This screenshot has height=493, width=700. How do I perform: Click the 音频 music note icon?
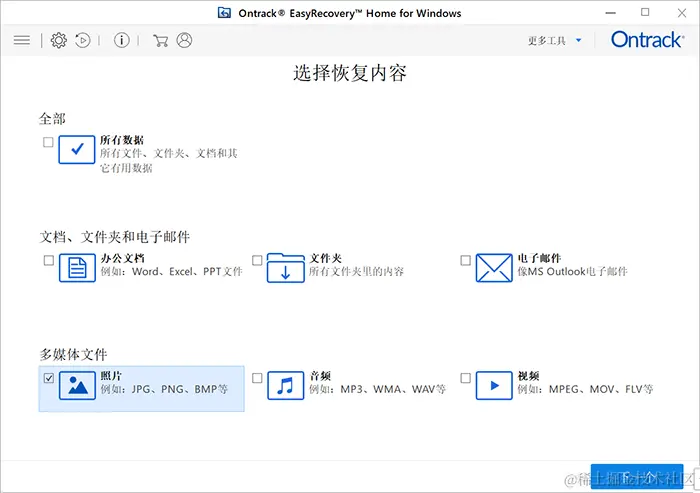point(286,385)
